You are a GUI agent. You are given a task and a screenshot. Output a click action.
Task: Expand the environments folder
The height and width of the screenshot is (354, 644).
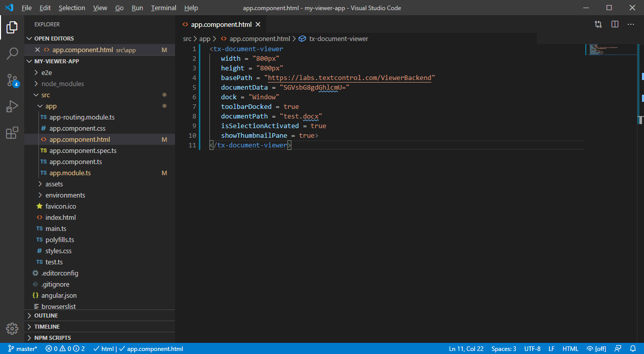(100, 195)
